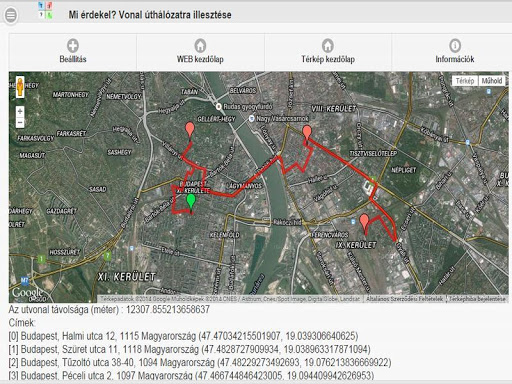512x384 pixels.
Task: Click the Rudas gyógyfürdő place icon
Action: (219, 107)
